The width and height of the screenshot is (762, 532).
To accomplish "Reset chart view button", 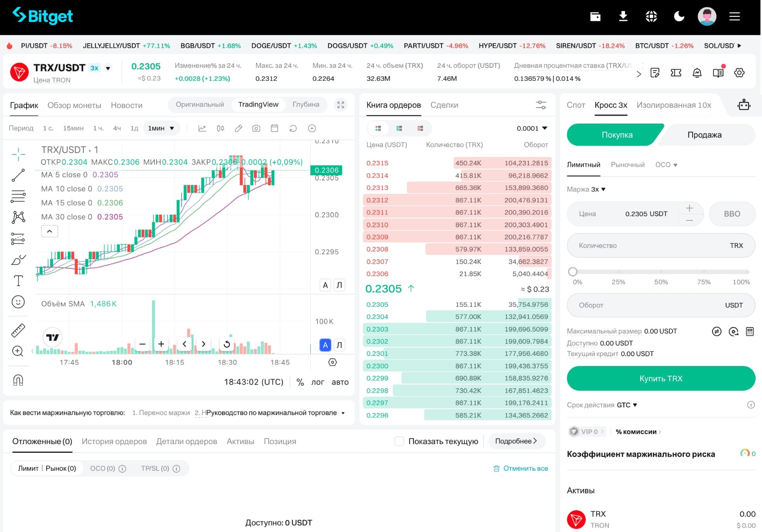I will [227, 344].
